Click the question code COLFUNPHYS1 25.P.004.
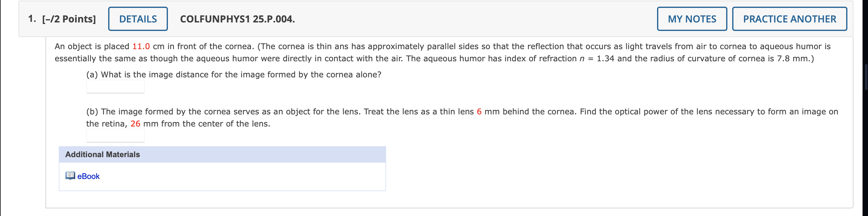Screen dimensions: 868x216 [x=237, y=19]
